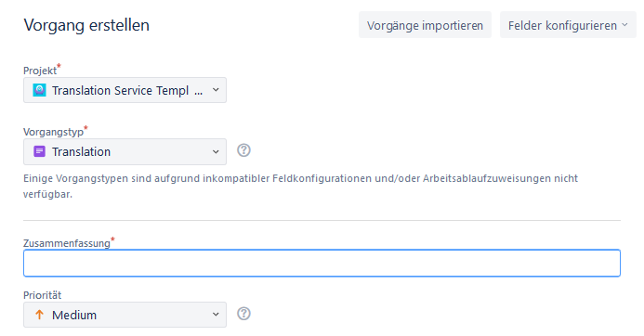Click the purple Translation issue type icon

pyautogui.click(x=39, y=151)
